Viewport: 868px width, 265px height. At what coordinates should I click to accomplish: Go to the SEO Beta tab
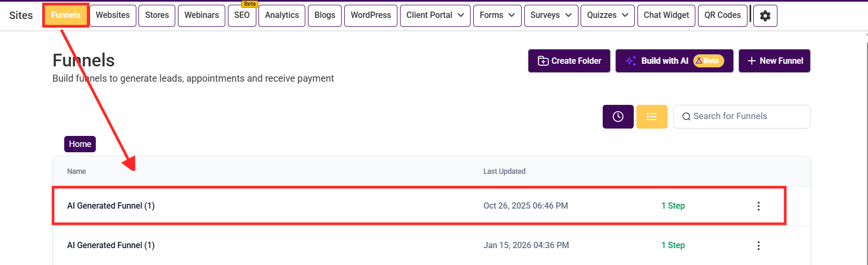(x=242, y=16)
